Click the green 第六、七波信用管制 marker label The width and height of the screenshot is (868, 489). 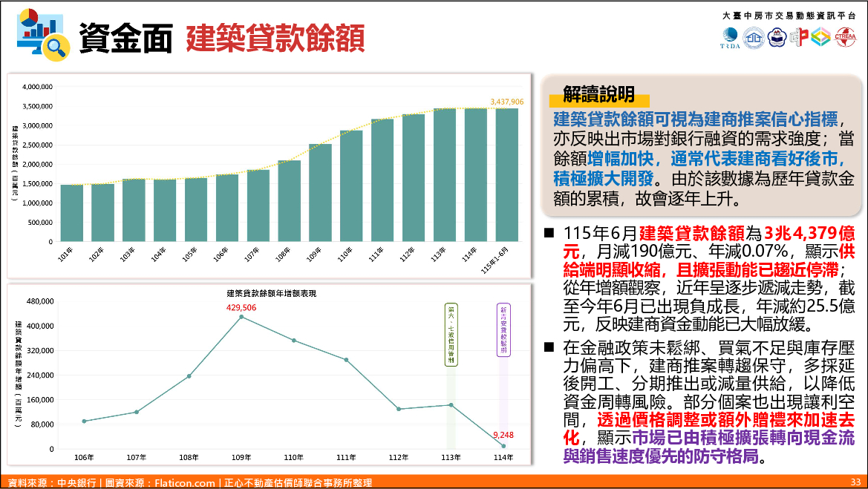coord(451,335)
